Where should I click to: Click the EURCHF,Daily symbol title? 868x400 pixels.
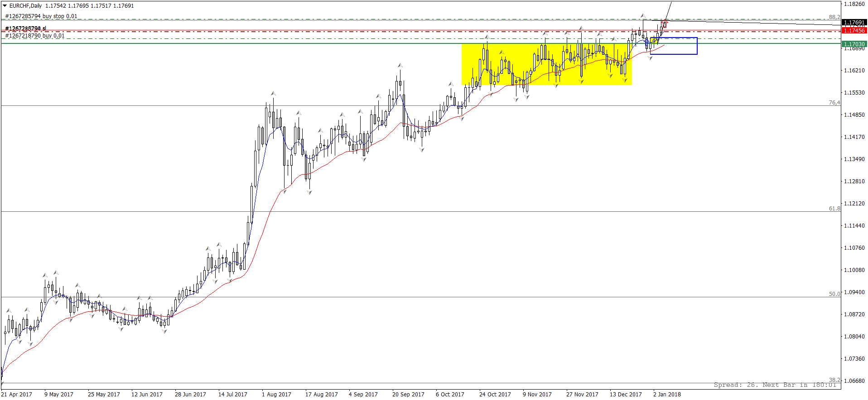25,6
